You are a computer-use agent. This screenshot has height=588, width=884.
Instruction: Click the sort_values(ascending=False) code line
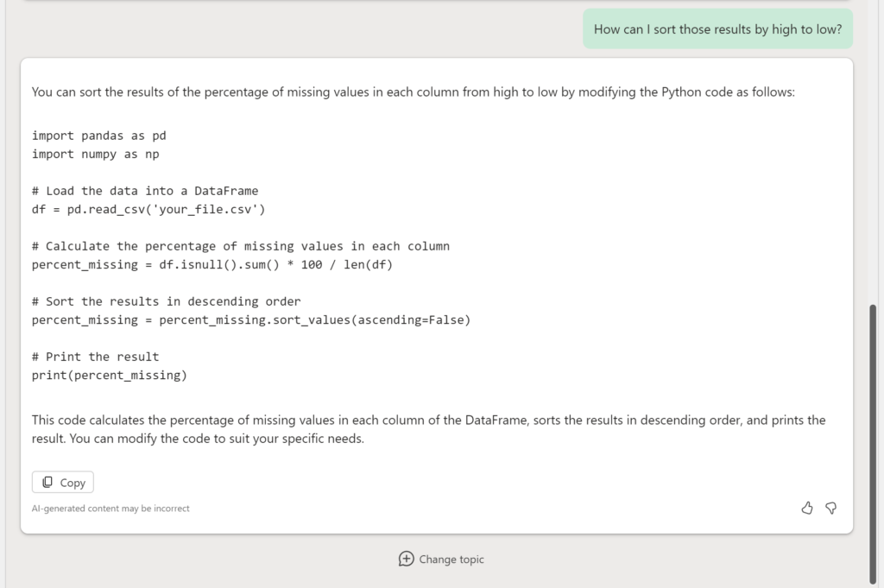(250, 319)
